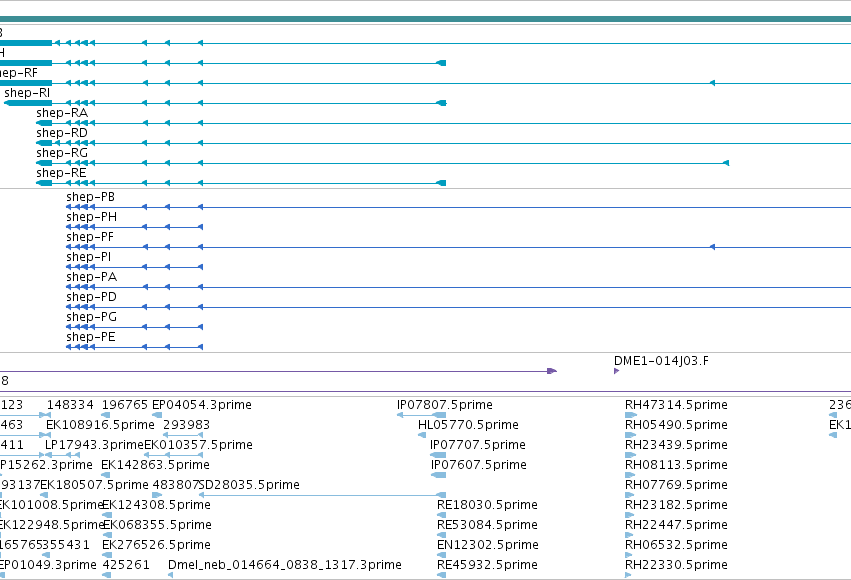Open RE53084.5prime EST
This screenshot has height=580, width=851.
click(x=487, y=525)
